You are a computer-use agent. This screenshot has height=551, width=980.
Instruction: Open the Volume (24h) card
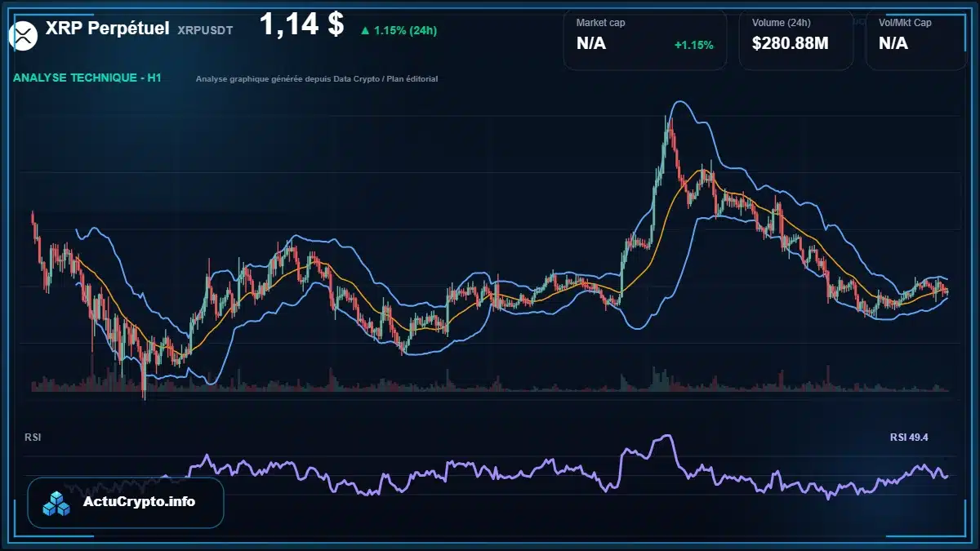[796, 39]
